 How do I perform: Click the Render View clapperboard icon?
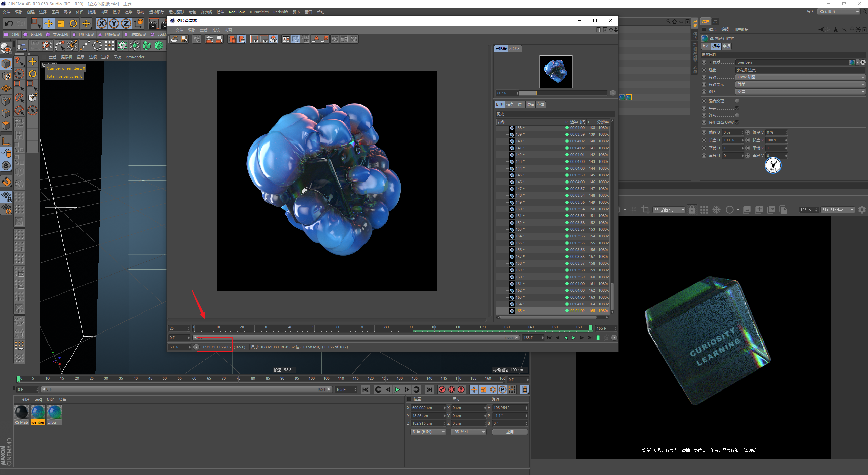[153, 23]
